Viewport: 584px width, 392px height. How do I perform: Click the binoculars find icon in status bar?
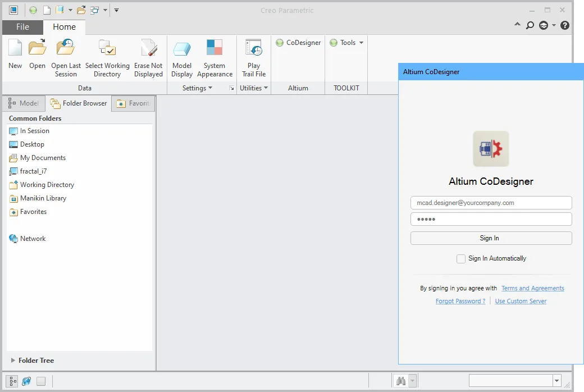point(401,381)
